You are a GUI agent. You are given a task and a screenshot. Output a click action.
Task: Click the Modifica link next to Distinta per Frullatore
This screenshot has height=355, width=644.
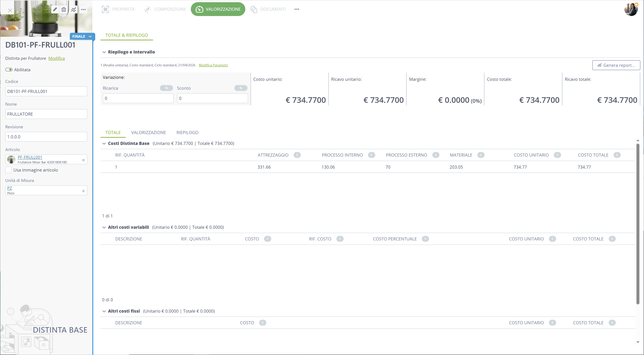pos(57,58)
